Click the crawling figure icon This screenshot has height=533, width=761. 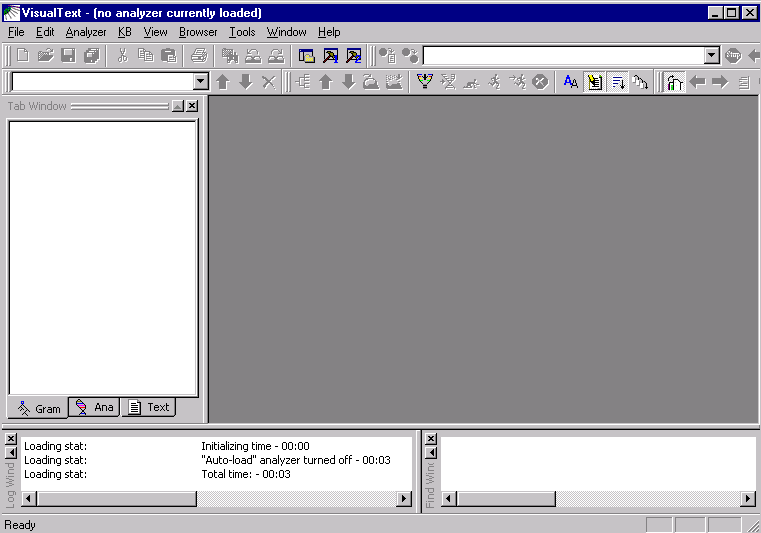pyautogui.click(x=471, y=83)
